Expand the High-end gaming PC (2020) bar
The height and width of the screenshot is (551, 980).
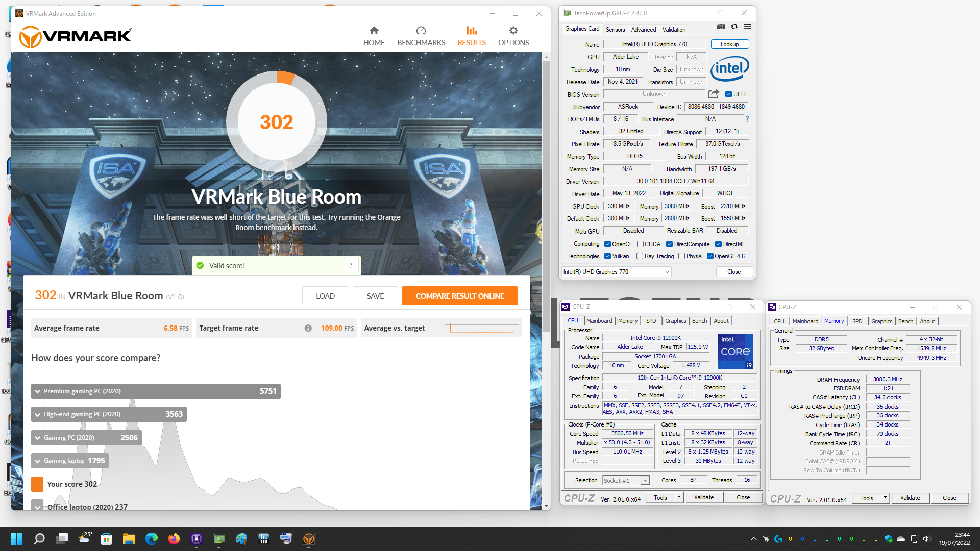(x=109, y=414)
